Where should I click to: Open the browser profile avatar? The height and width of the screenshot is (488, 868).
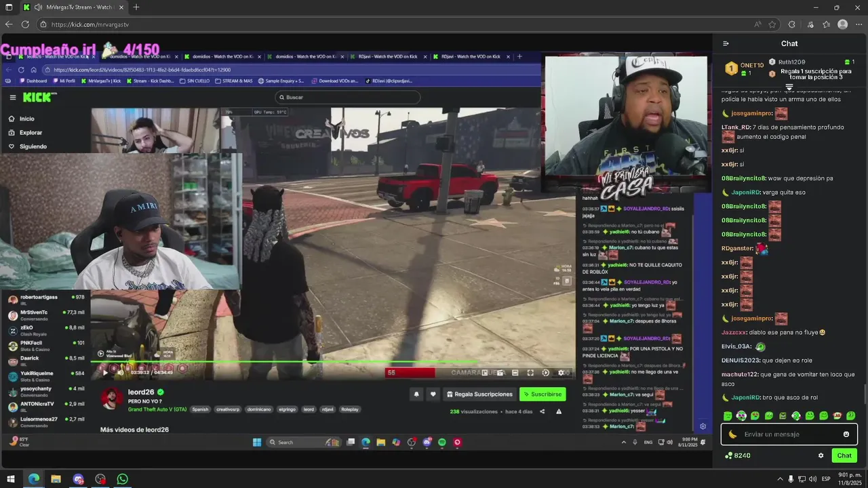pos(843,24)
